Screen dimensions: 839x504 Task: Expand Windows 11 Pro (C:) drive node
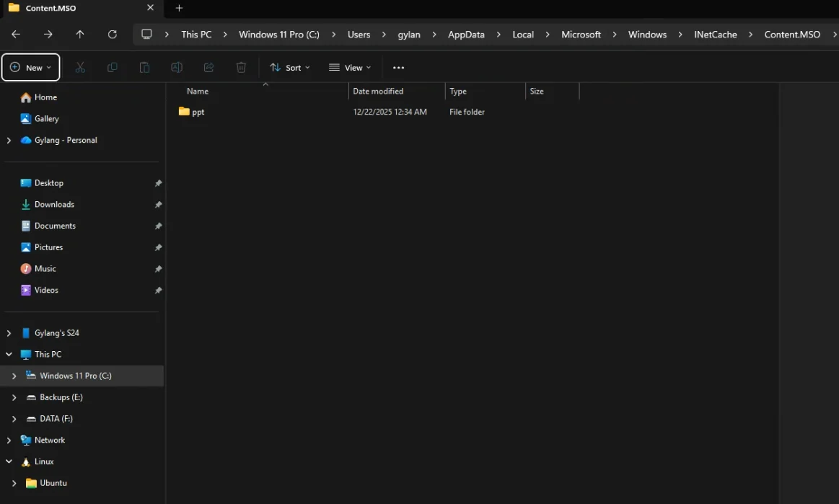(14, 376)
